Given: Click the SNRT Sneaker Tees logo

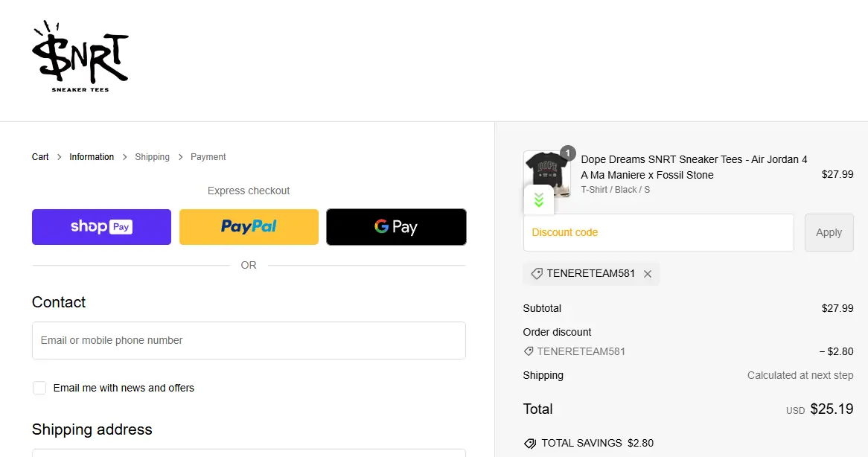Looking at the screenshot, I should click(80, 57).
